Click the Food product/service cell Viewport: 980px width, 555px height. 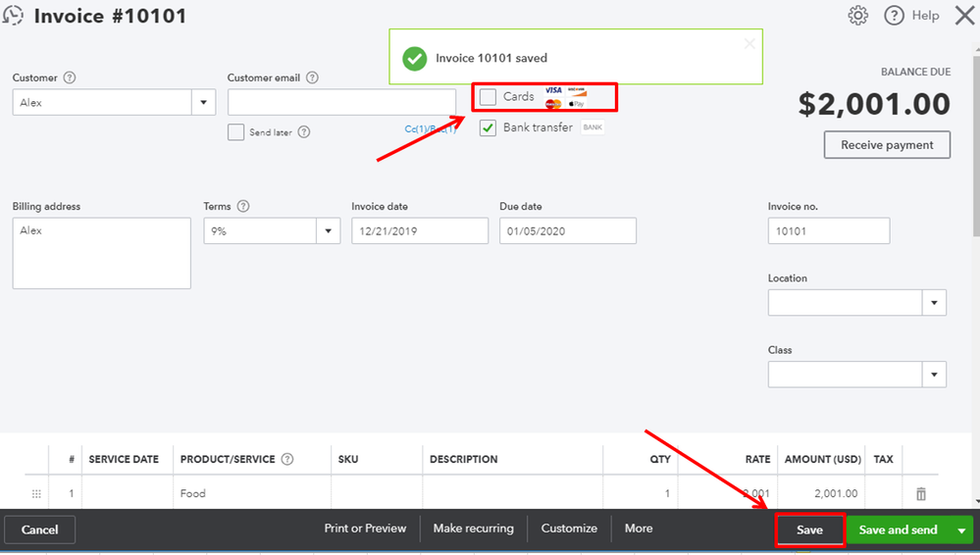coord(252,494)
